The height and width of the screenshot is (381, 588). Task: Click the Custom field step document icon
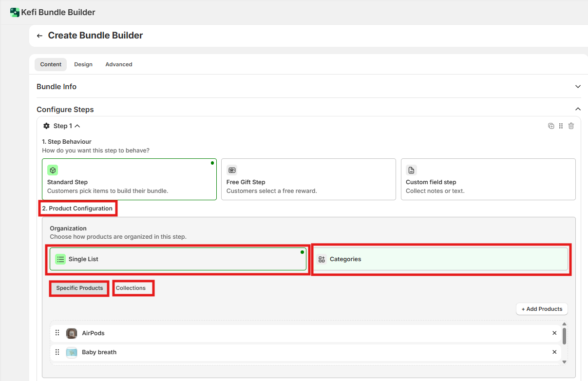(411, 170)
